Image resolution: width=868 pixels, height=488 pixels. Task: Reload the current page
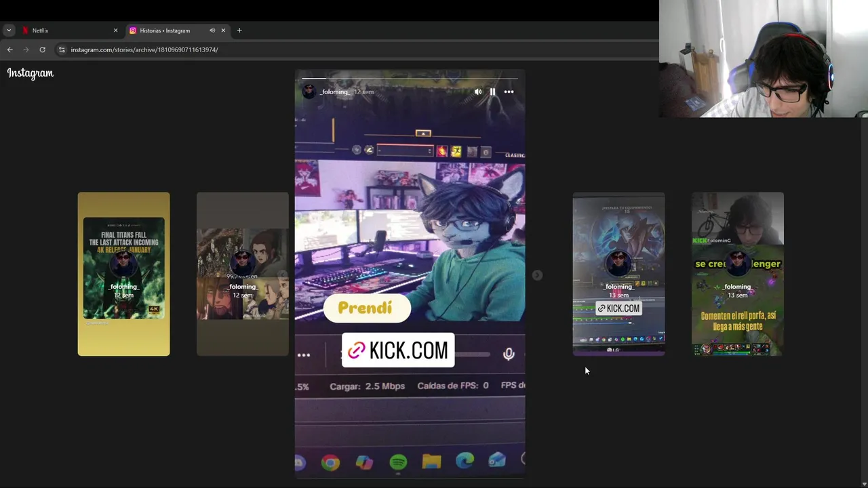point(42,49)
